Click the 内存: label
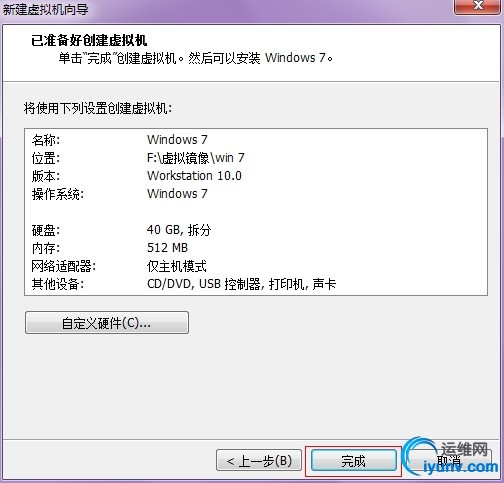 46,248
